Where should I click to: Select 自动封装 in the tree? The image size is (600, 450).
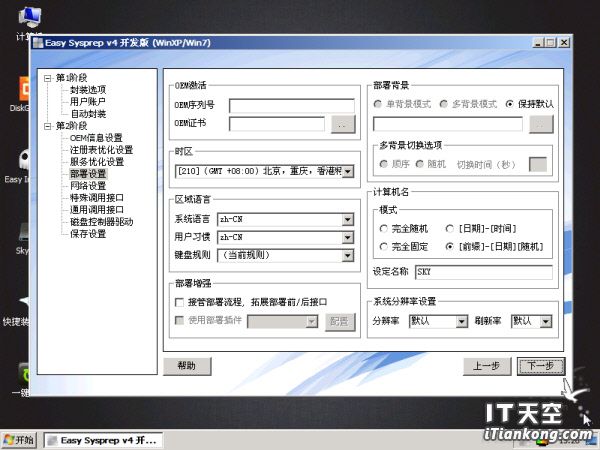(x=88, y=114)
